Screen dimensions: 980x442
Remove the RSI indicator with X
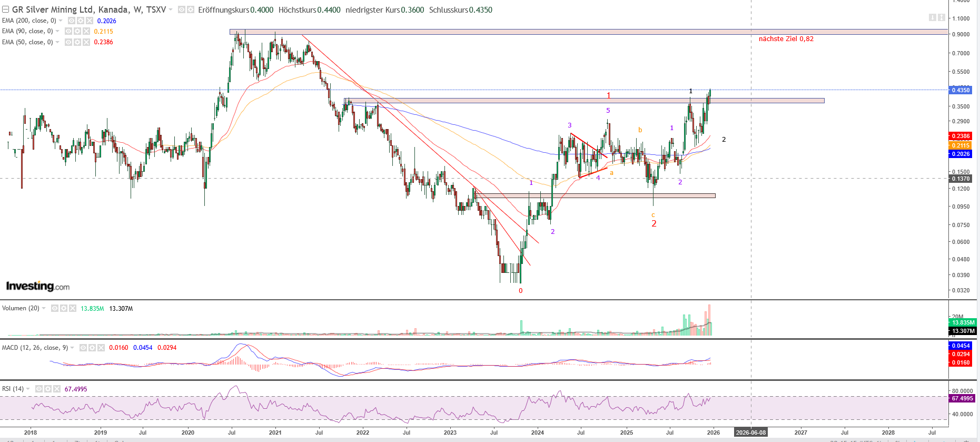(x=56, y=389)
